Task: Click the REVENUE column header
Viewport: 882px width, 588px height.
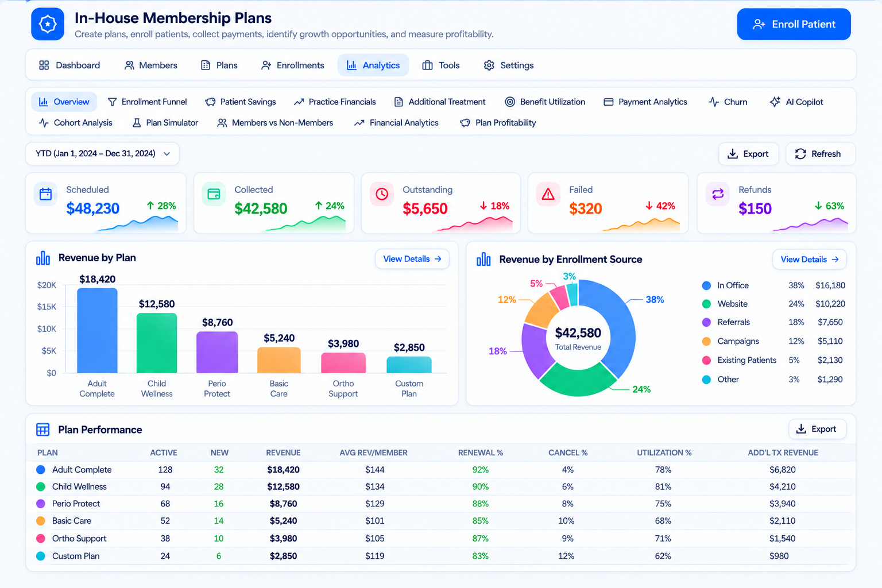Action: tap(283, 453)
